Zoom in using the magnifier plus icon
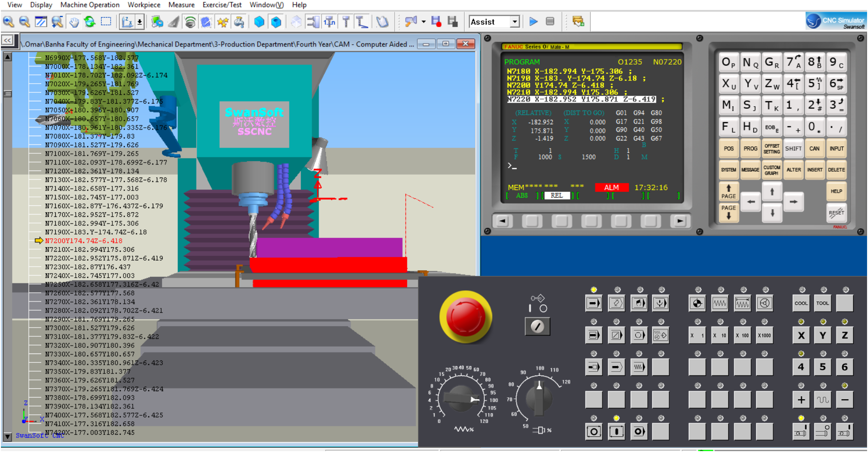This screenshot has width=868, height=452. (8, 22)
